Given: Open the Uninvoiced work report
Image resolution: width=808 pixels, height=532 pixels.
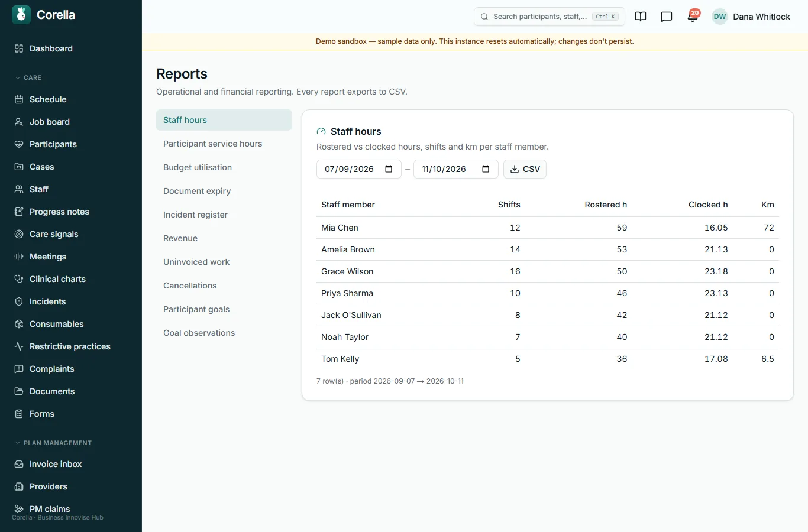Looking at the screenshot, I should [x=224, y=262].
